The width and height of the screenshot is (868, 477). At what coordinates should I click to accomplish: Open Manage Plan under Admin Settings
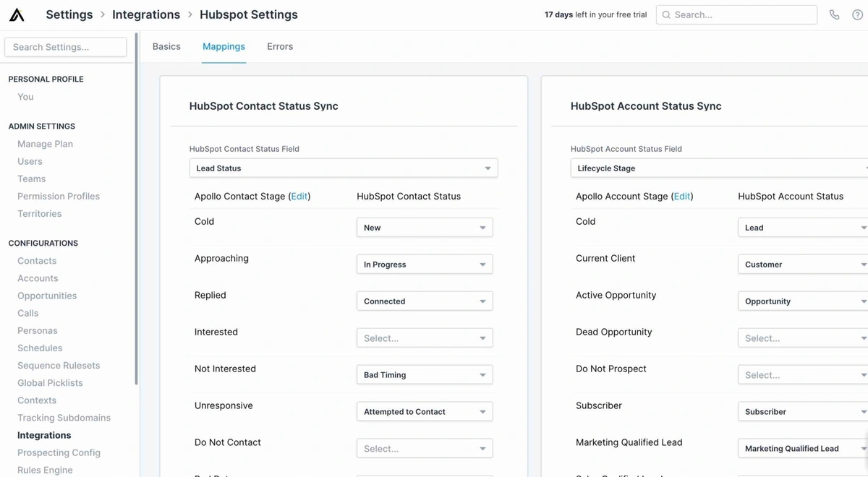(x=45, y=144)
